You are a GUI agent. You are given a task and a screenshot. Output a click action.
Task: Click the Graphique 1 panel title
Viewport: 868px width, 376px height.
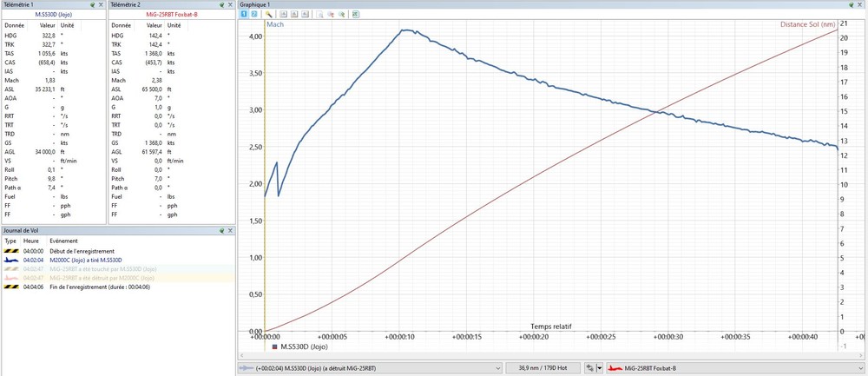[x=254, y=3]
